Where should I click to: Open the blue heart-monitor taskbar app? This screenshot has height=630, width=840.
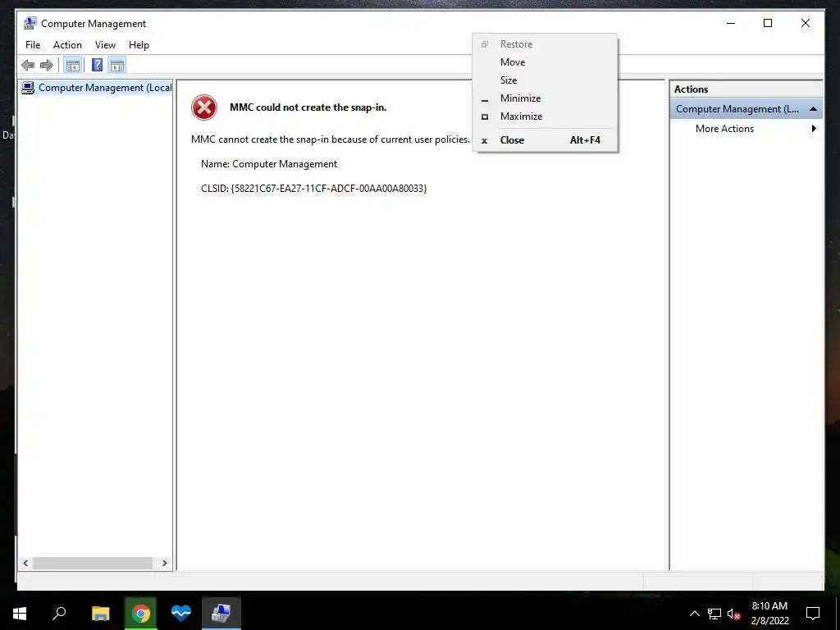point(181,613)
